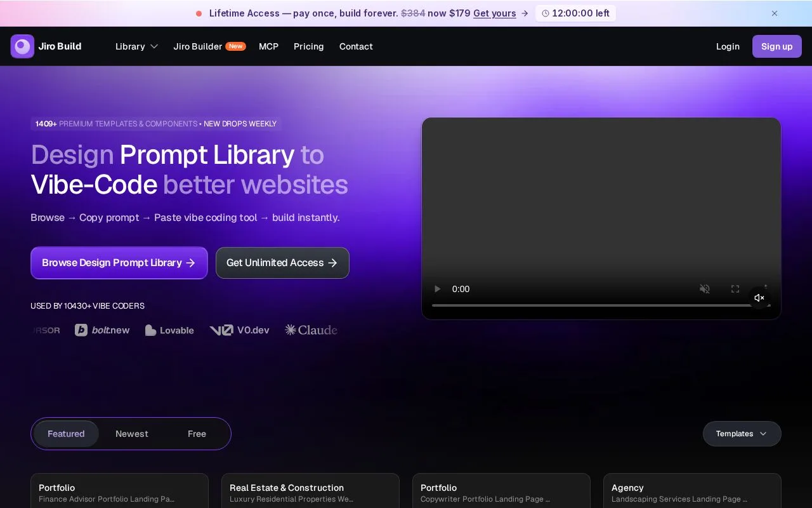Go to the MCP page
The image size is (812, 508).
pyautogui.click(x=268, y=46)
